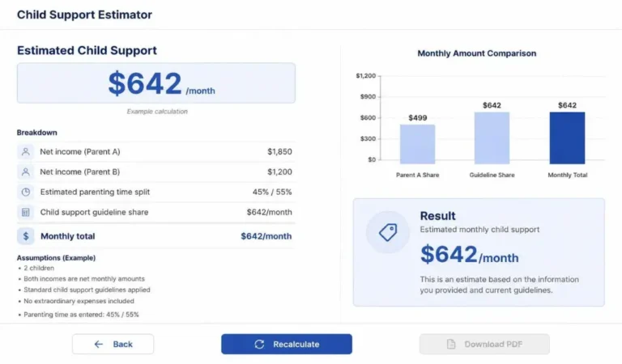
Task: Click the $1,850 Parent A income value
Action: point(279,152)
